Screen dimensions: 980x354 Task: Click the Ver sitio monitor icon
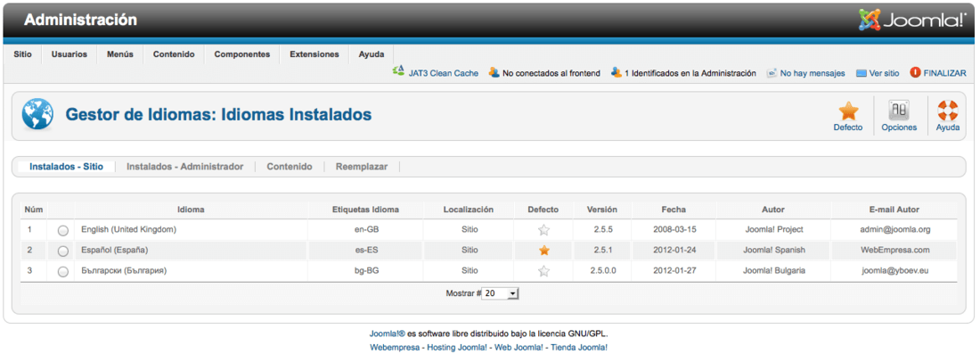click(862, 73)
